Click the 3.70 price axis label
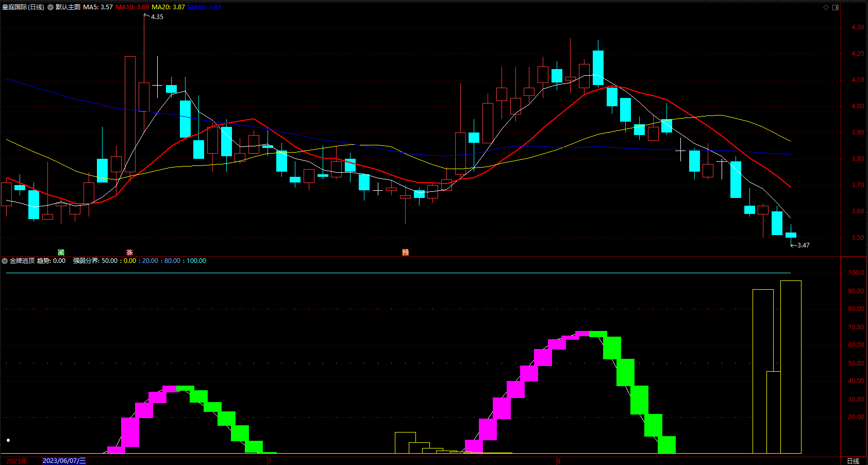This screenshot has height=465, width=868. [x=858, y=185]
